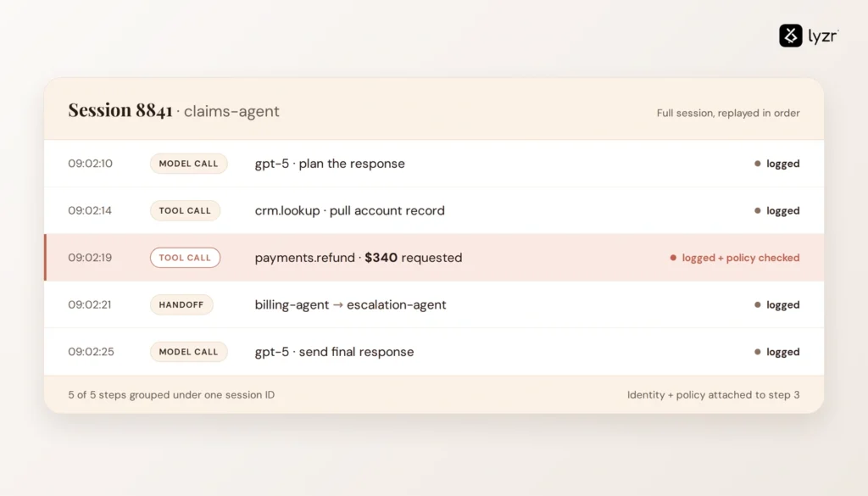
Task: Click logged status for plan the response row
Action: pyautogui.click(x=782, y=164)
